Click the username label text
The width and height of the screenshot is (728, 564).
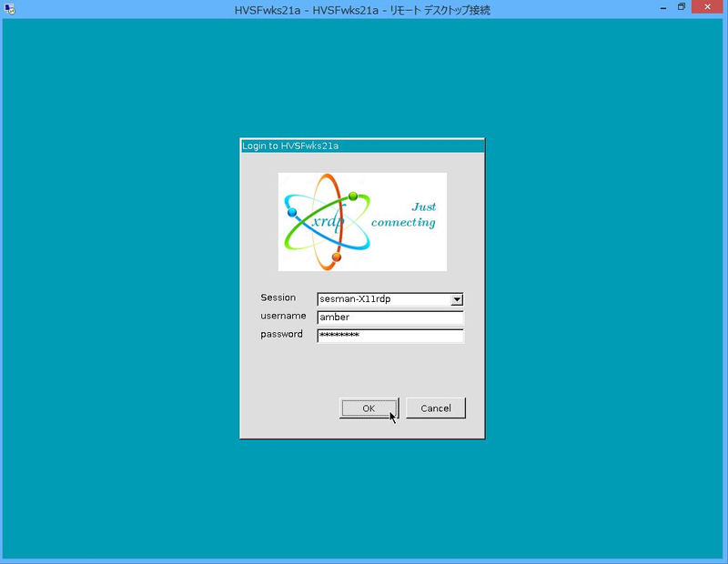283,316
